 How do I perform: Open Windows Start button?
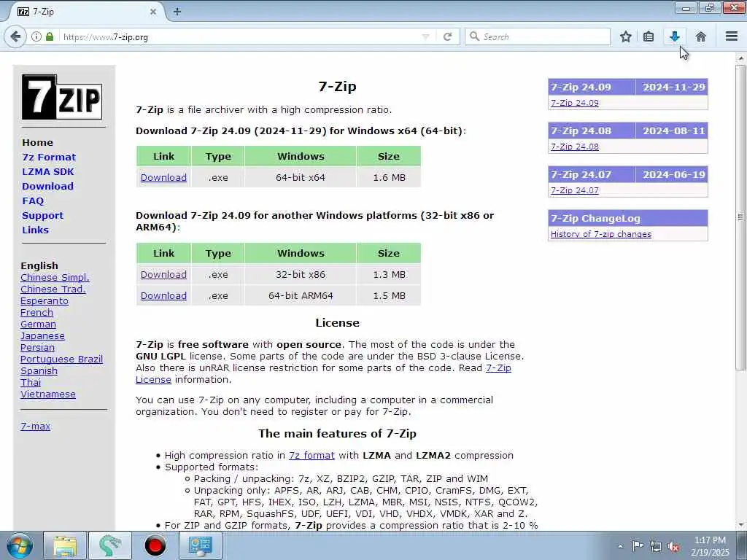click(x=20, y=545)
